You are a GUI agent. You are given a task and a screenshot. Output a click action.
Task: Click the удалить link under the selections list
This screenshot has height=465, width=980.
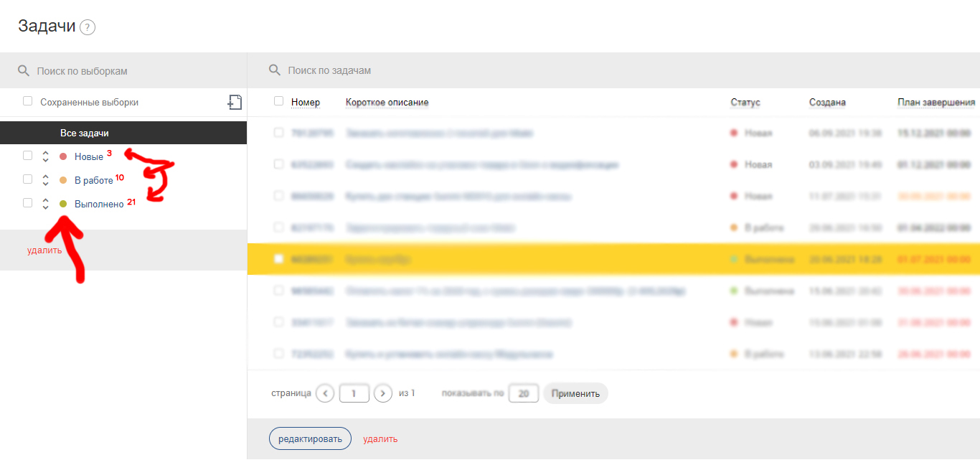44,250
